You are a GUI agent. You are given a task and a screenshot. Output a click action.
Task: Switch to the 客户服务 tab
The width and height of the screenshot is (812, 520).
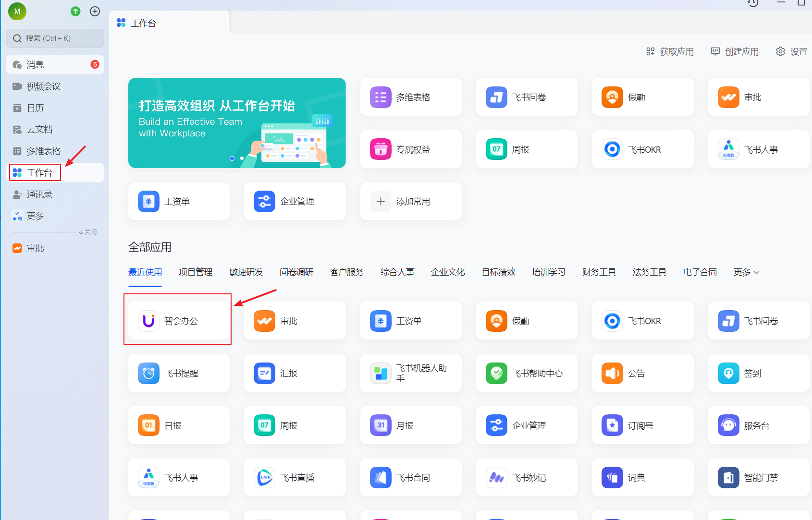tap(347, 272)
